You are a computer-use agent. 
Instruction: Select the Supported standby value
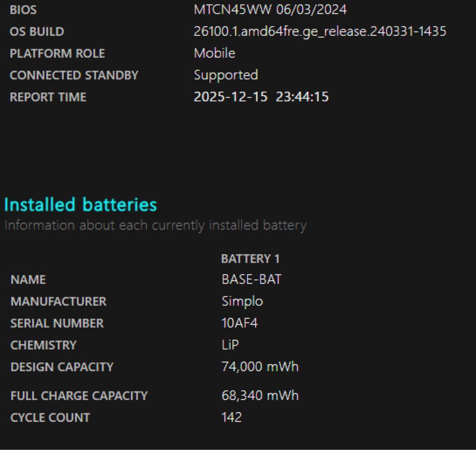coord(226,75)
